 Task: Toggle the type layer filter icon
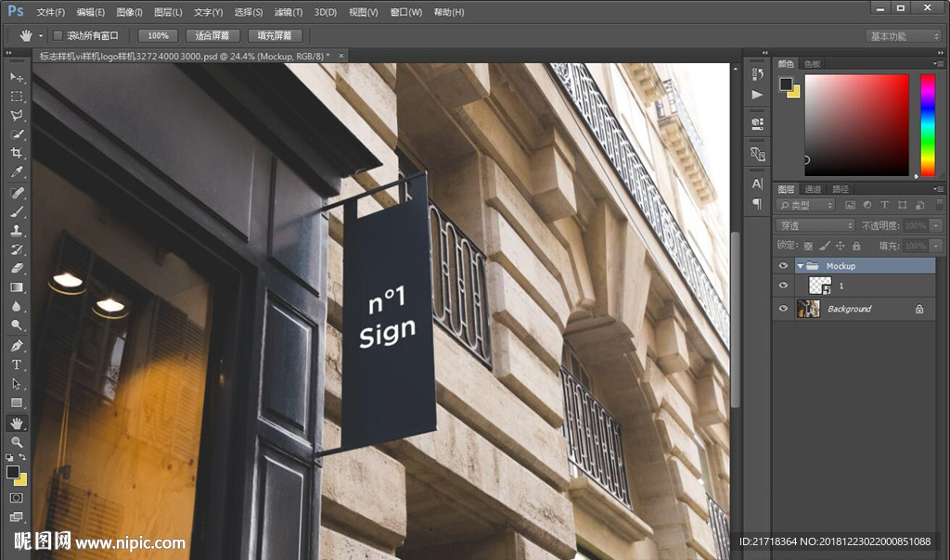[884, 205]
